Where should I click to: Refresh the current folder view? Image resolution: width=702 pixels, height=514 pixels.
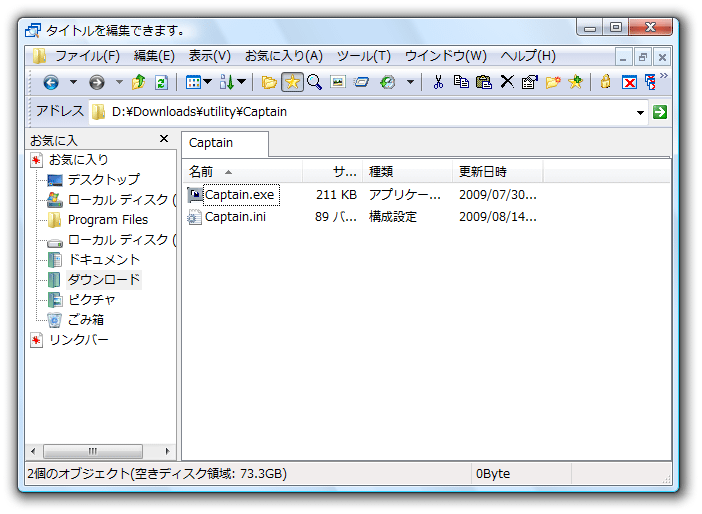pyautogui.click(x=161, y=82)
